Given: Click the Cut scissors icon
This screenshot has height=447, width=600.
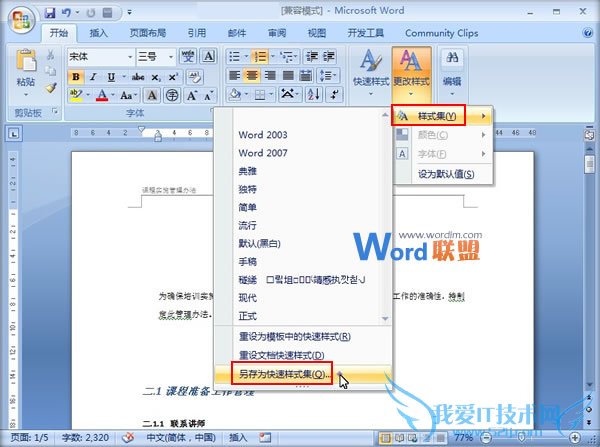Looking at the screenshot, I should pyautogui.click(x=50, y=55).
